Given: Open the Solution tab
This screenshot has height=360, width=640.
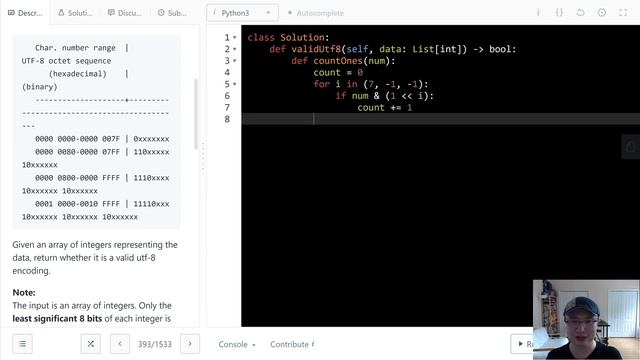Looking at the screenshot, I should pyautogui.click(x=75, y=13).
